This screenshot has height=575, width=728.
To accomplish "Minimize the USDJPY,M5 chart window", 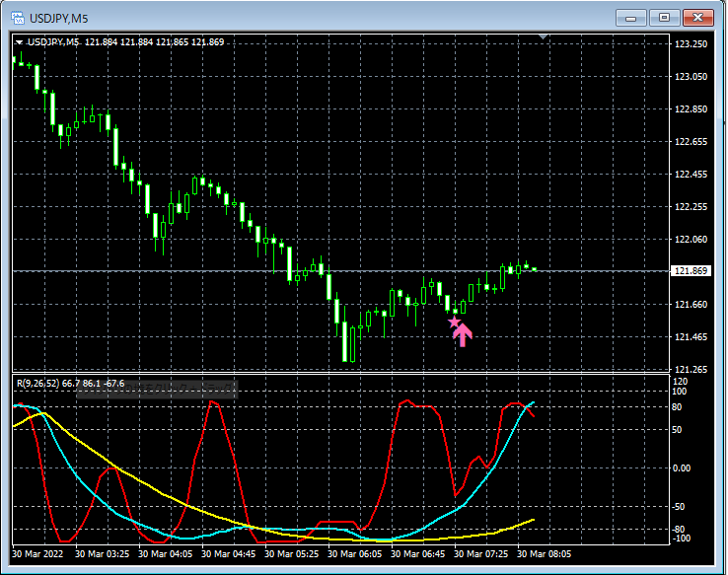I will coord(631,18).
